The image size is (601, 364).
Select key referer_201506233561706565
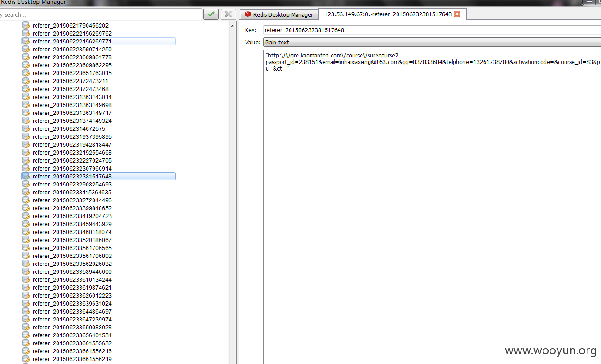pos(72,248)
